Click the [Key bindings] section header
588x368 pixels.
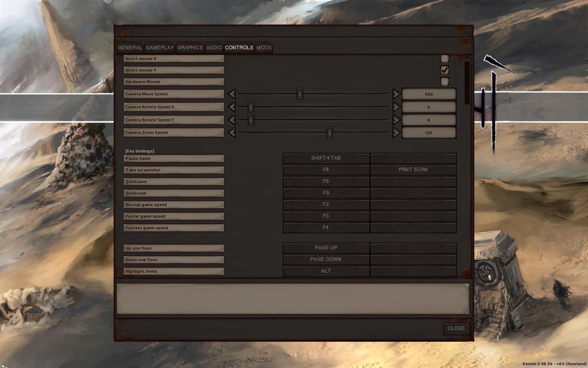point(140,151)
